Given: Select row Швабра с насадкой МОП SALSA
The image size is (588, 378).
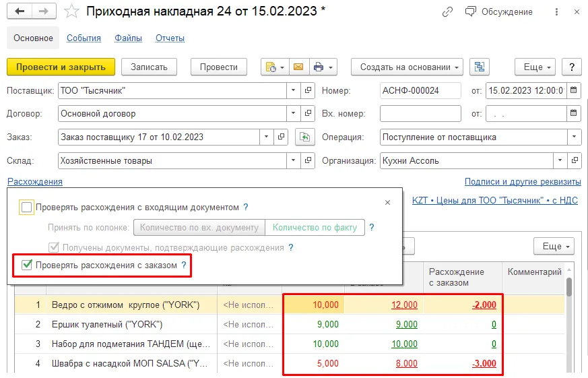Looking at the screenshot, I should [x=290, y=363].
